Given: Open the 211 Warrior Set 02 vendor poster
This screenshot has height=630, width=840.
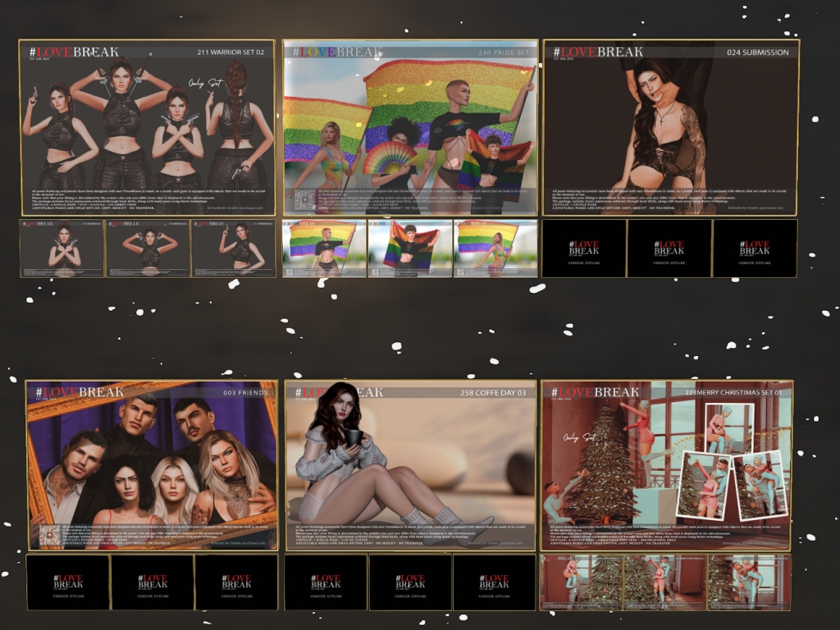Looking at the screenshot, I should [x=147, y=127].
